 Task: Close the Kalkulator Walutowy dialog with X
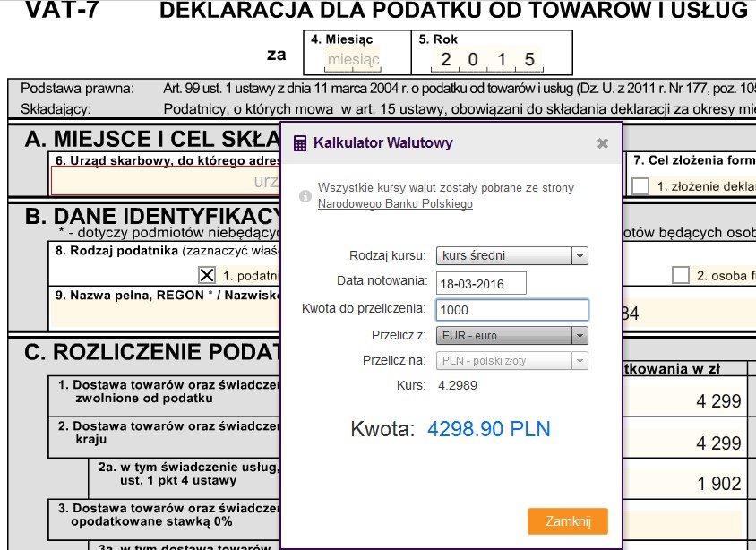pyautogui.click(x=602, y=143)
